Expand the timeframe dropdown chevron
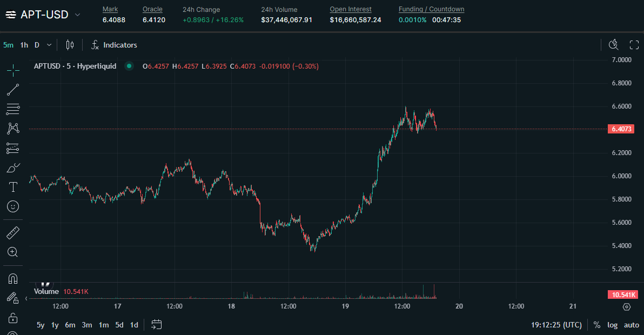This screenshot has width=644, height=335. pos(49,45)
